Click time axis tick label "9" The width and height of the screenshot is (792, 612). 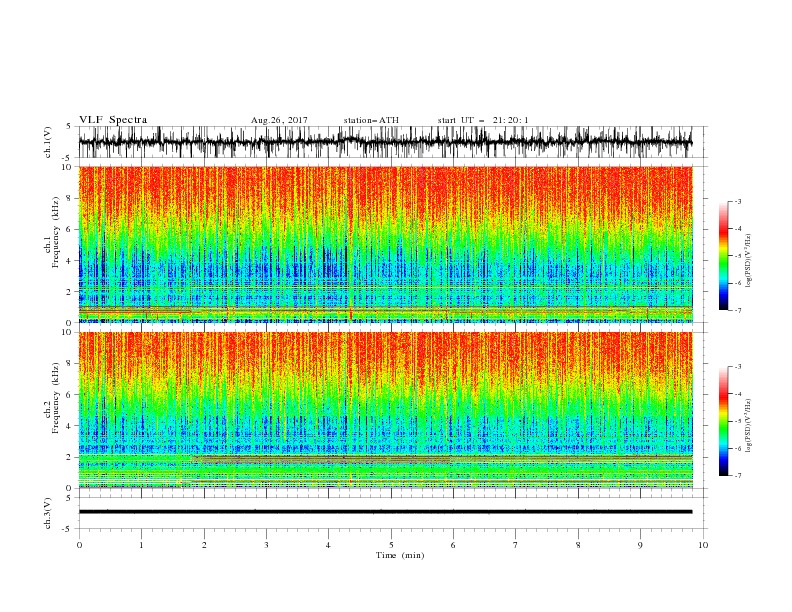click(x=640, y=545)
